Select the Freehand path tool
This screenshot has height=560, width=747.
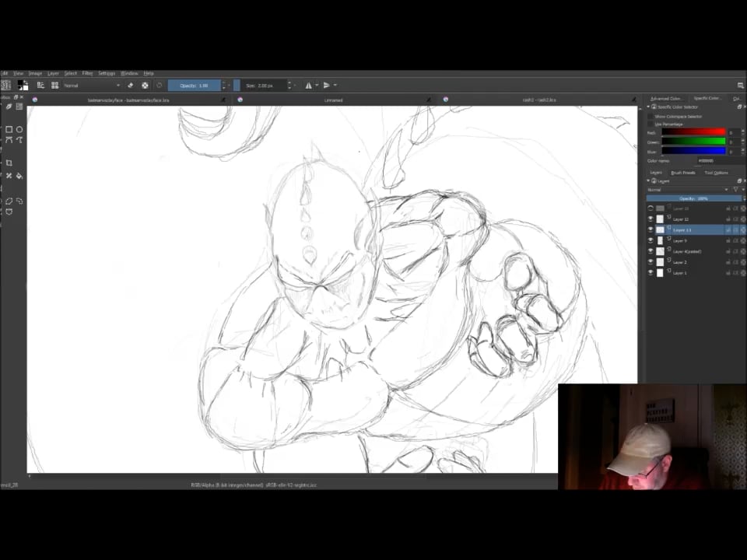coord(19,140)
